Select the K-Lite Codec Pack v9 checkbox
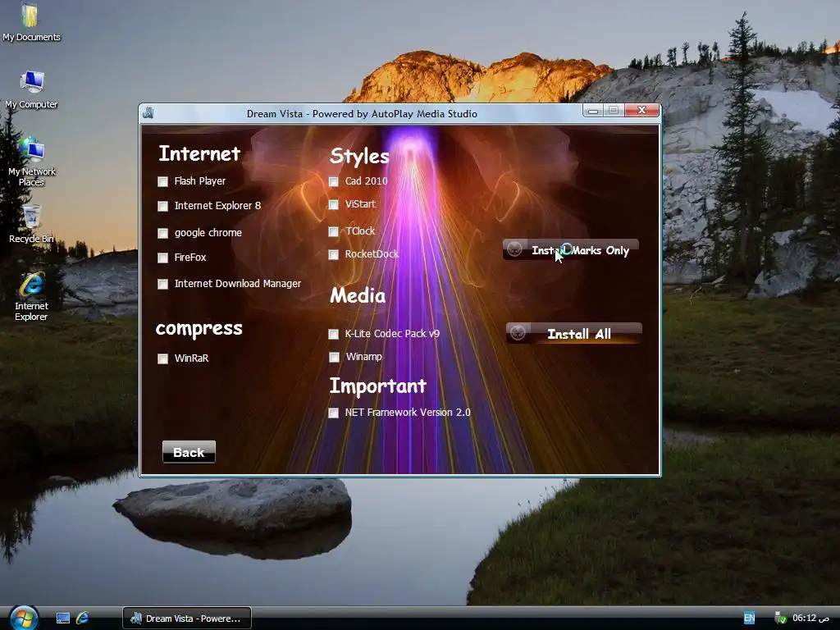 [x=333, y=335]
